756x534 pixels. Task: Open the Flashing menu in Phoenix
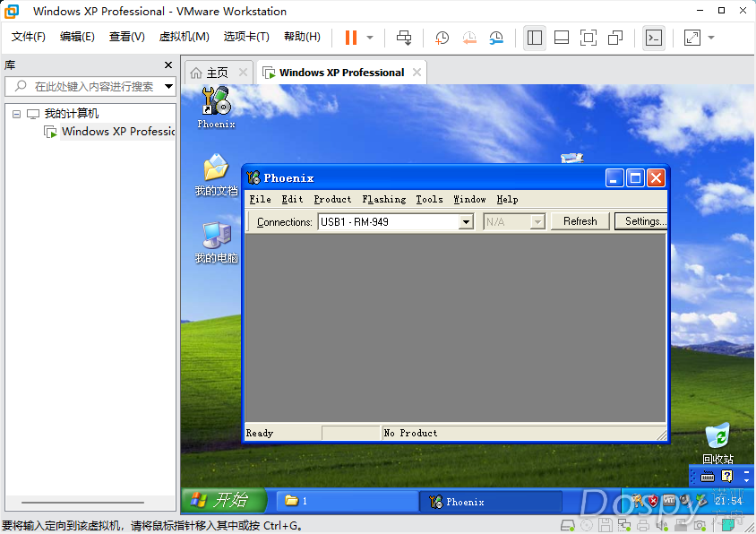coord(383,199)
